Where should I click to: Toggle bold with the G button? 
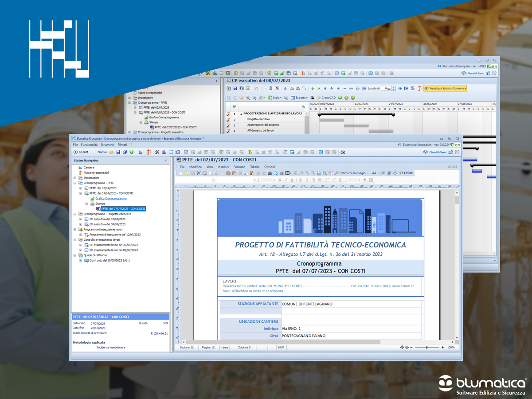[280, 180]
